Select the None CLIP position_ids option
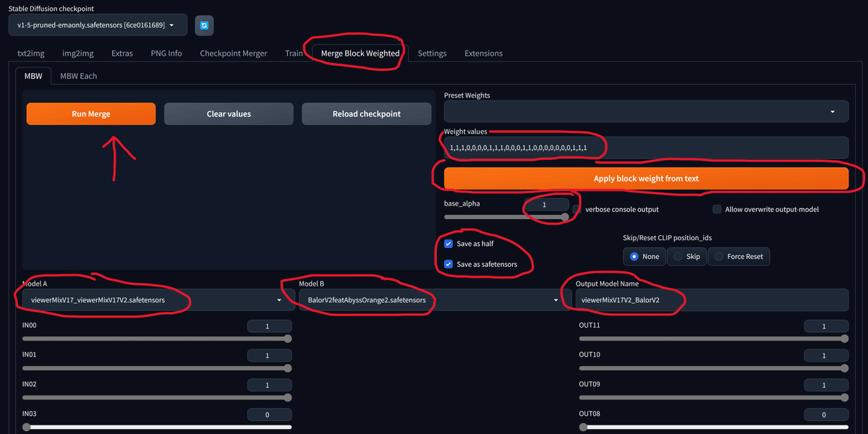The image size is (868, 434). 644,256
